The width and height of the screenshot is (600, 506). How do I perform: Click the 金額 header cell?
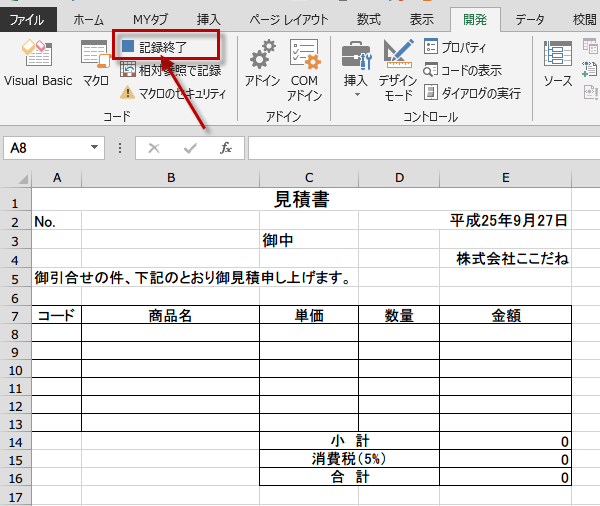click(505, 315)
